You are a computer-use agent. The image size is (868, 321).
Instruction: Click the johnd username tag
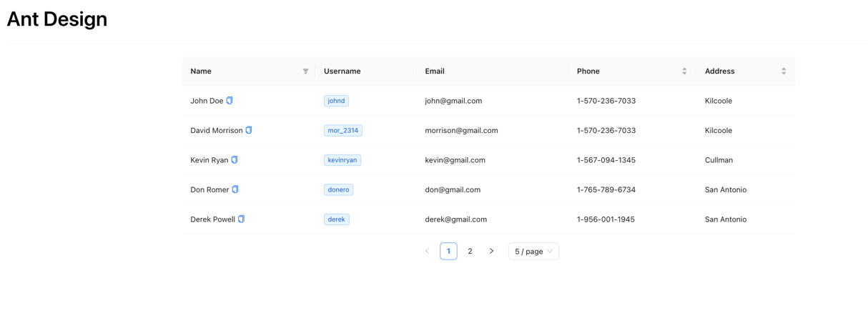point(336,101)
